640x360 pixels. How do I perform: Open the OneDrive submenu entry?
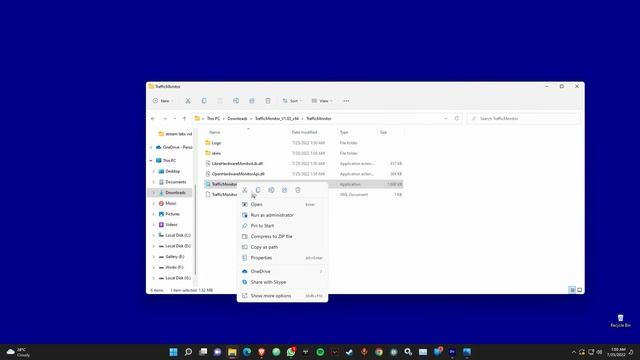(282, 271)
